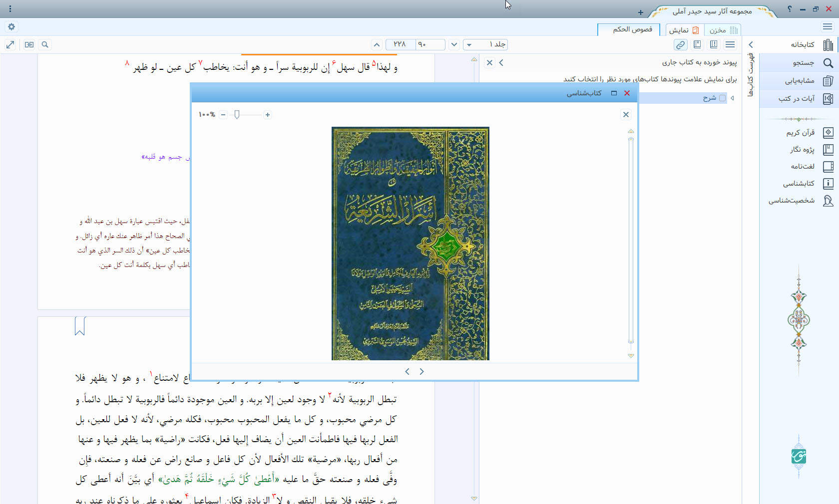Collapse the sidebar with the کتابخانه chevron
This screenshot has height=504, width=839.
pyautogui.click(x=751, y=44)
